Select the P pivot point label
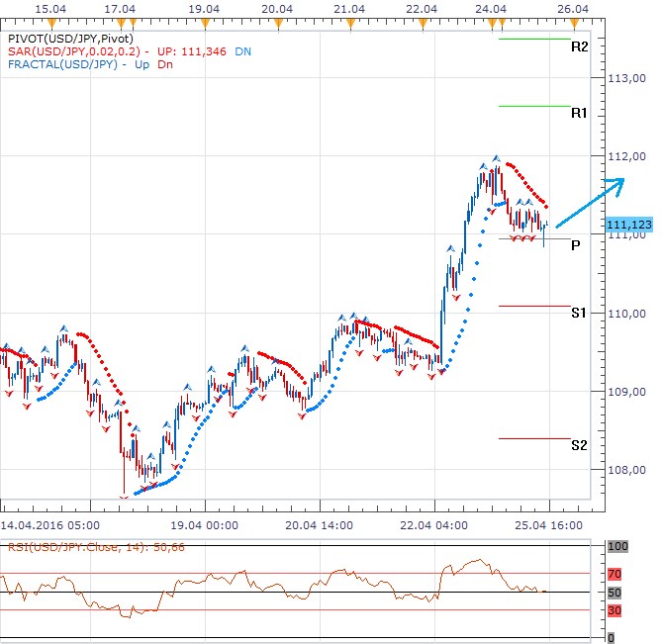The width and height of the screenshot is (662, 644). (576, 245)
